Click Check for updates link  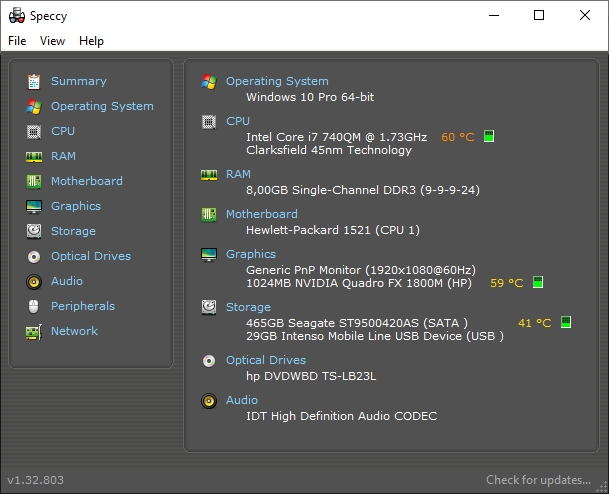tap(538, 480)
